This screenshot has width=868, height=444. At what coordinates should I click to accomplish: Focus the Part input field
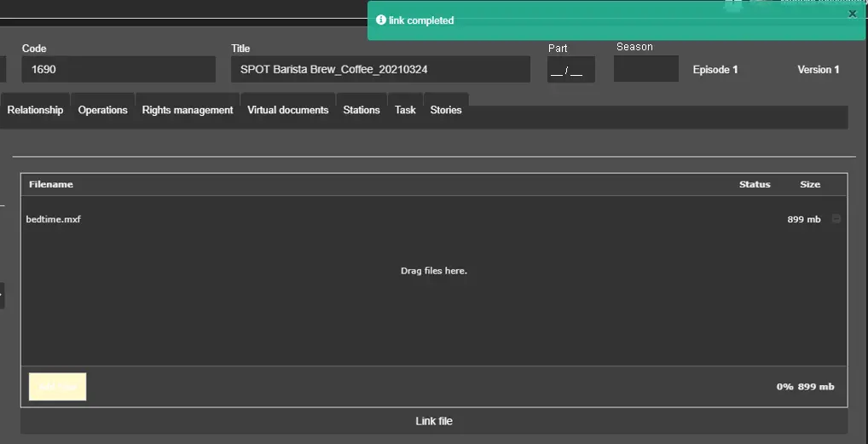[570, 71]
